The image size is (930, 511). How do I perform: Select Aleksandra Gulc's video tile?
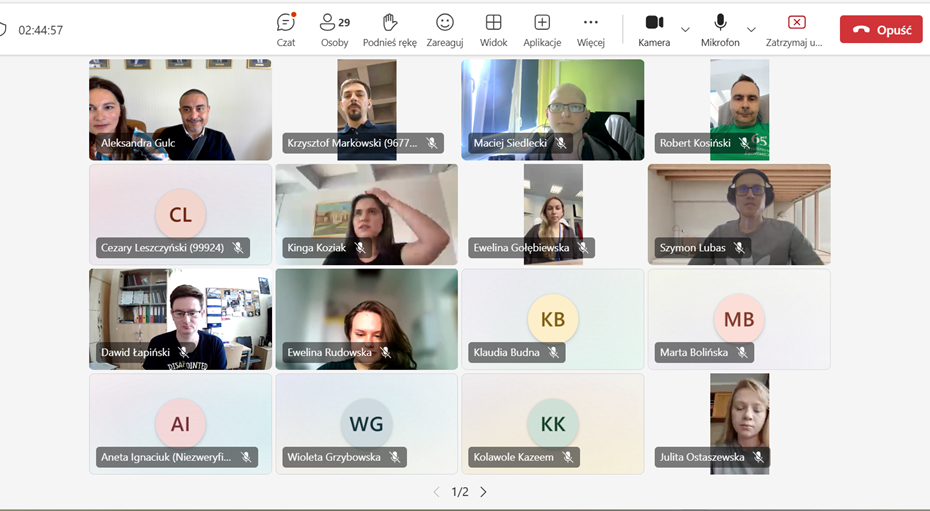click(x=180, y=108)
